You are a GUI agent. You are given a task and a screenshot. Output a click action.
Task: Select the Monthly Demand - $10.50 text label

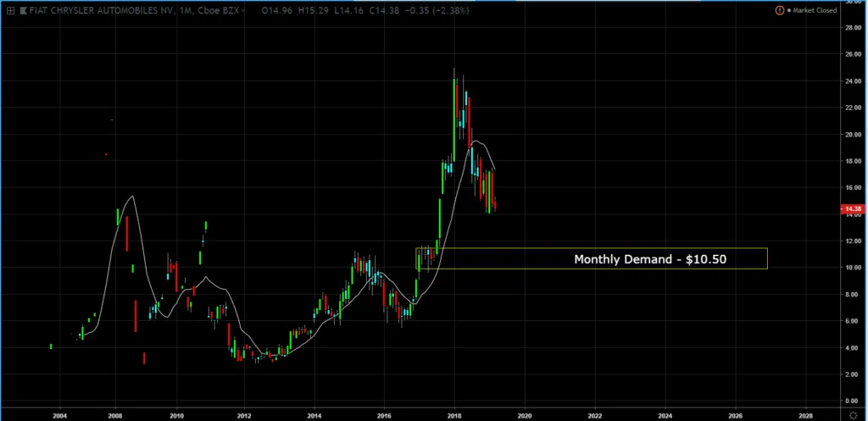click(650, 259)
